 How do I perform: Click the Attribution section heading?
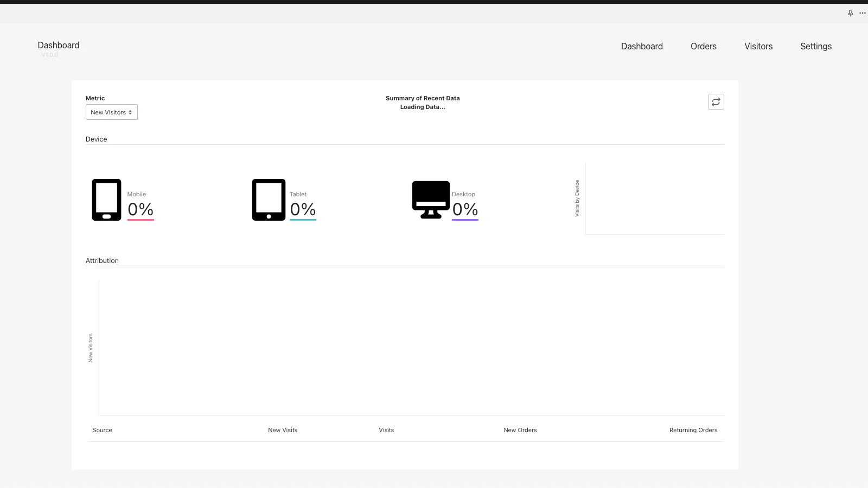coord(102,261)
